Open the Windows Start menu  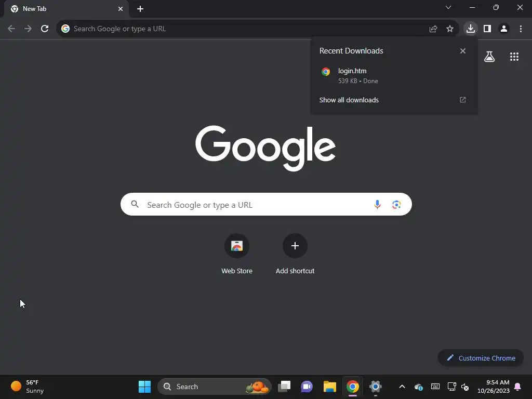(144, 387)
